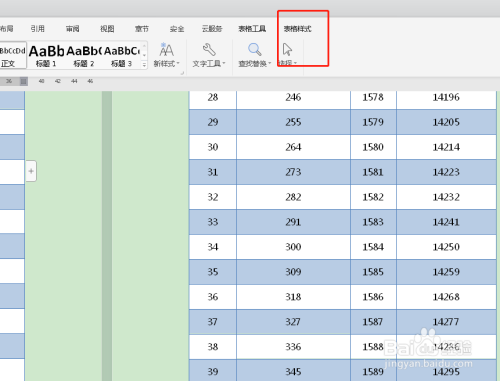Click the cell showing 327
This screenshot has width=500, height=381.
coord(293,322)
